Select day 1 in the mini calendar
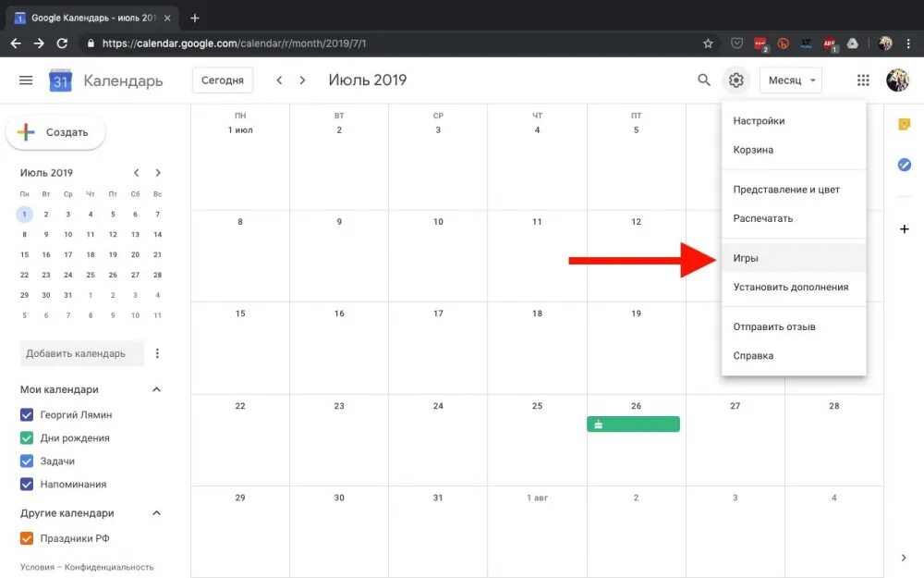 tap(24, 215)
